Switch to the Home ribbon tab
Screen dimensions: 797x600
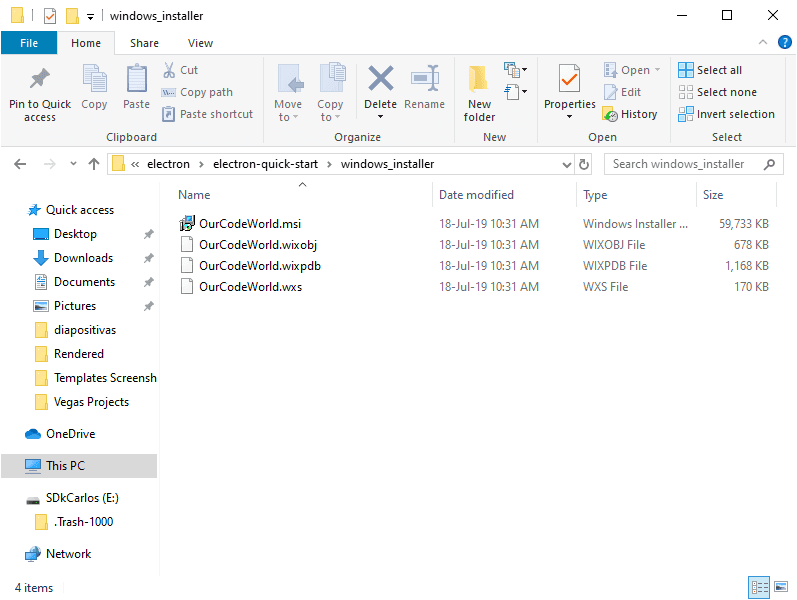[86, 43]
